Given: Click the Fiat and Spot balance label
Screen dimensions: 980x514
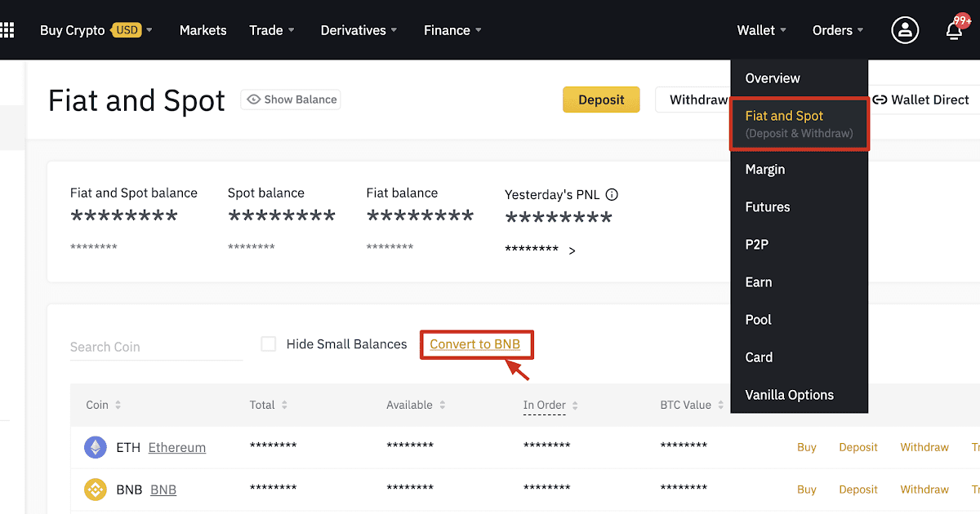Looking at the screenshot, I should tap(134, 193).
